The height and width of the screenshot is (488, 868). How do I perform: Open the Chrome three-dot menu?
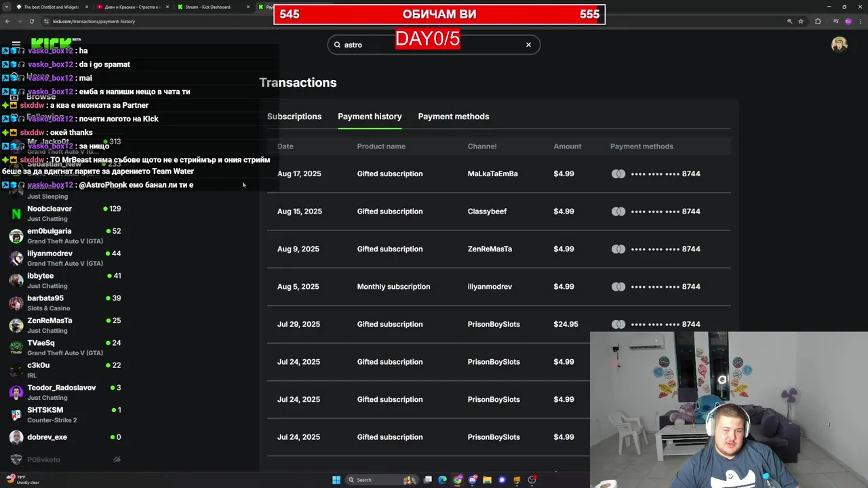(859, 21)
